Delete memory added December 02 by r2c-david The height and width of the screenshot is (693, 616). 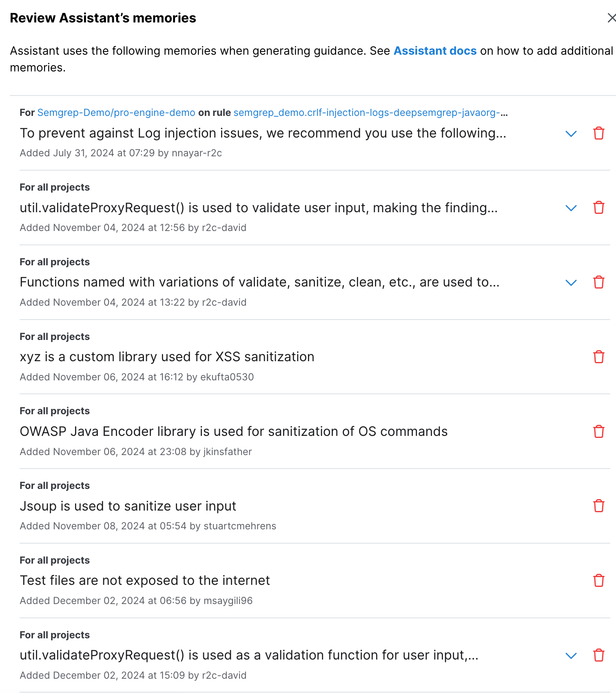coord(598,655)
